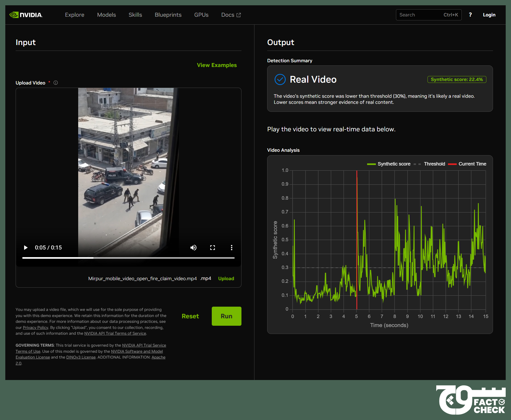Open the Privacy Policy link

[x=36, y=328]
